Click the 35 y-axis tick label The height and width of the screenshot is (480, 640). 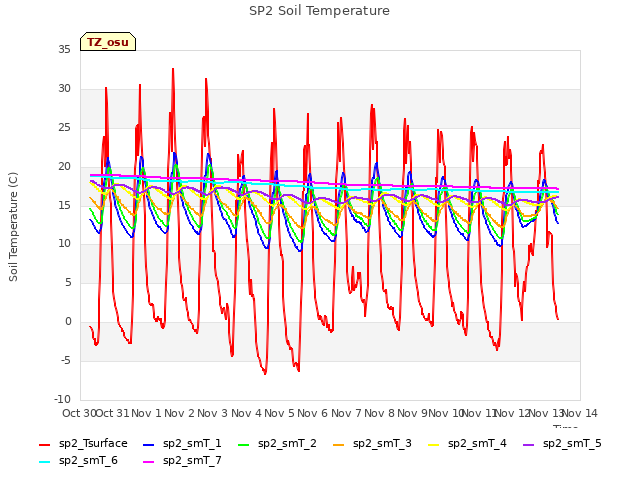click(64, 50)
